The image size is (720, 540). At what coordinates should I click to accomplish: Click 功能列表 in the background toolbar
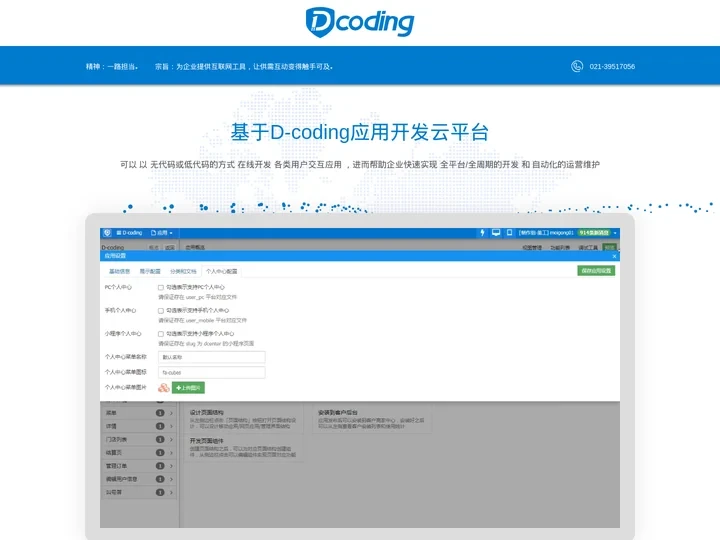[x=560, y=248]
